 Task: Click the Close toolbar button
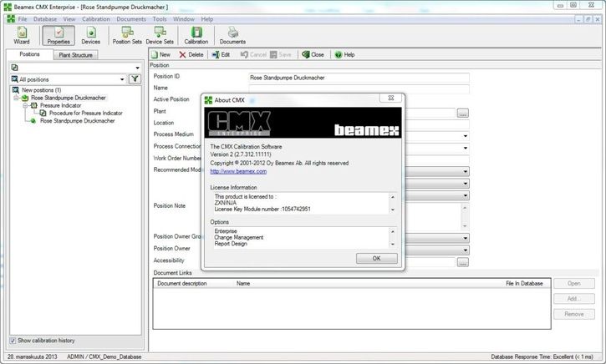click(x=313, y=55)
